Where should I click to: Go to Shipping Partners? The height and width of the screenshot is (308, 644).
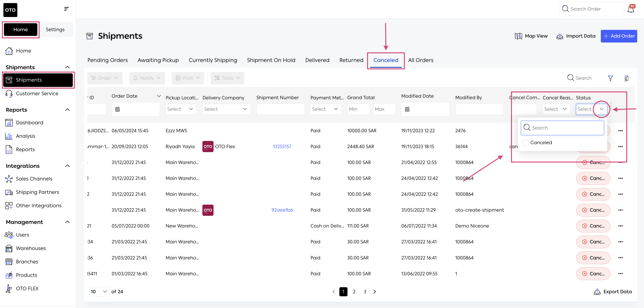(x=38, y=192)
